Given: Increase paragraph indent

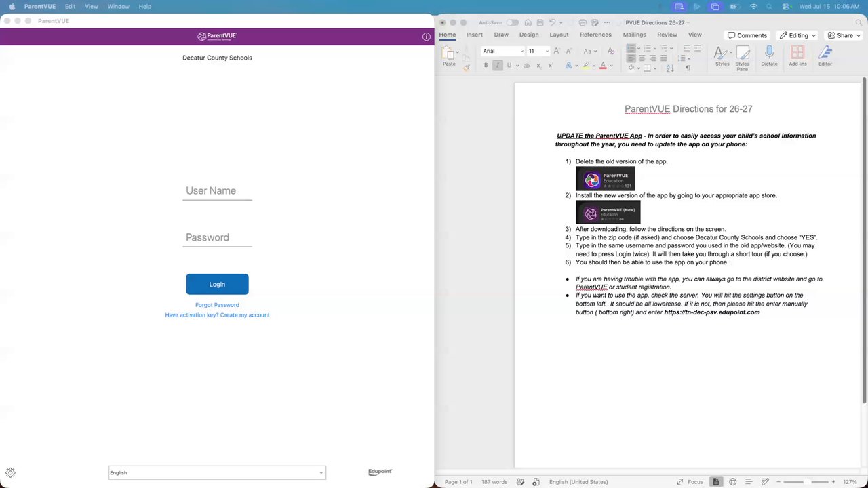Looking at the screenshot, I should click(697, 48).
